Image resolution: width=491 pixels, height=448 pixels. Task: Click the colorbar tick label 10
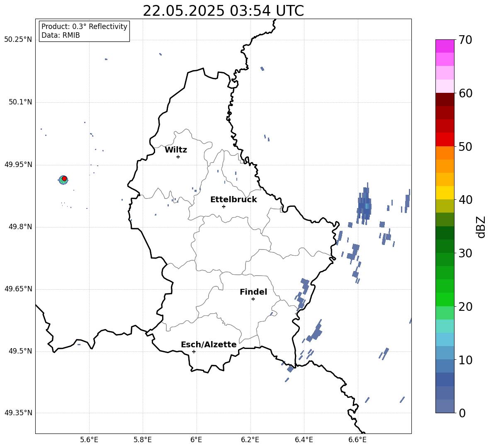[x=465, y=360]
